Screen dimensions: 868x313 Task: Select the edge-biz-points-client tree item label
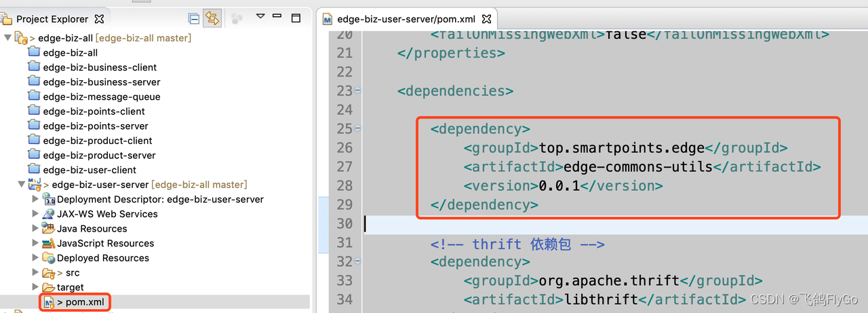pyautogui.click(x=94, y=111)
